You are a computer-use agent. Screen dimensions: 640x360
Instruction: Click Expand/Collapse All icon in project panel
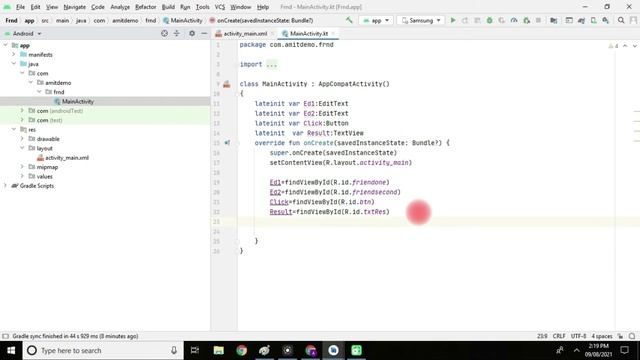tap(177, 33)
